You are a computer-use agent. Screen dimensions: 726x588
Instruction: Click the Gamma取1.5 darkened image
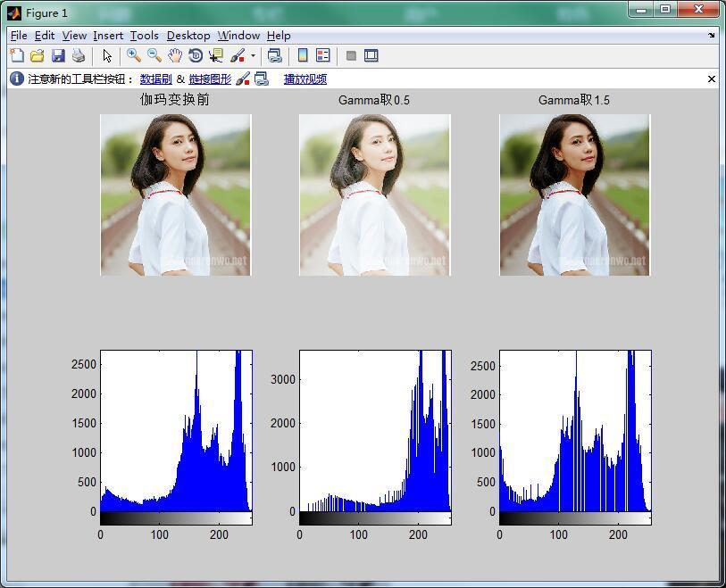[x=574, y=195]
